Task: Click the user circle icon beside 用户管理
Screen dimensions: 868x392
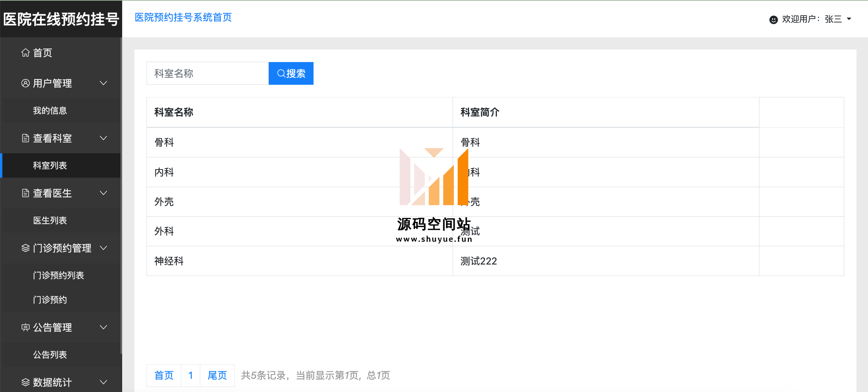Action: pyautogui.click(x=25, y=83)
